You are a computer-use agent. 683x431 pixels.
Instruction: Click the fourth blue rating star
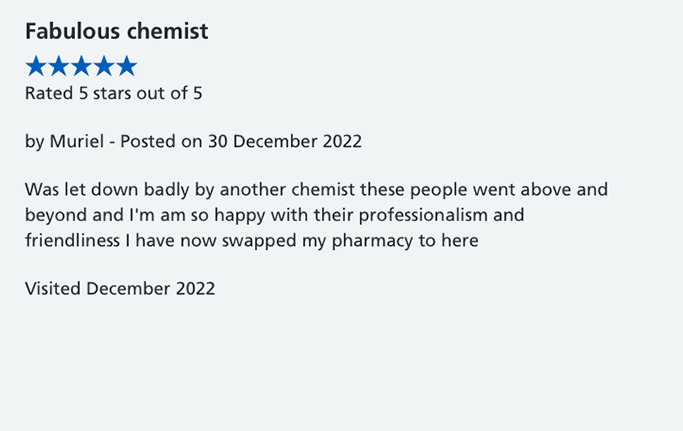click(x=104, y=66)
